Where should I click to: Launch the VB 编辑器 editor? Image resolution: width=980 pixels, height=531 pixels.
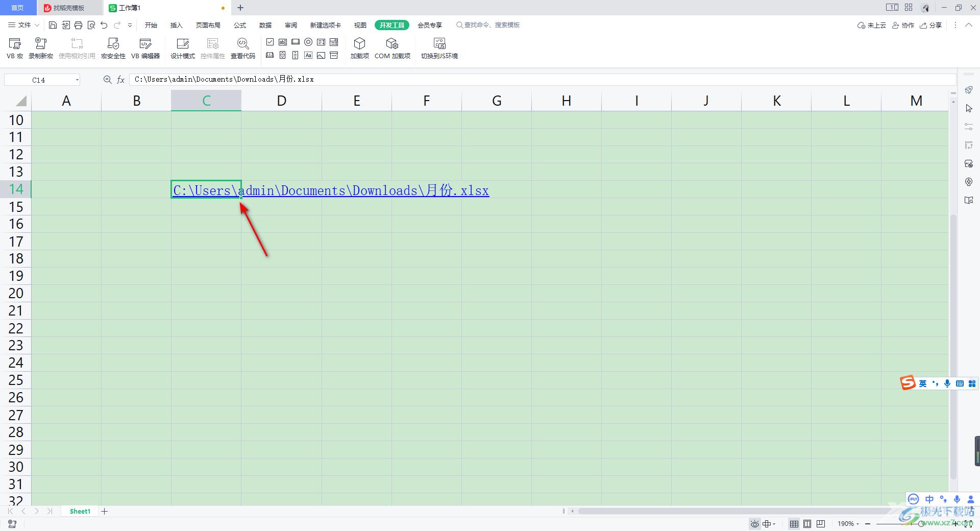(145, 49)
